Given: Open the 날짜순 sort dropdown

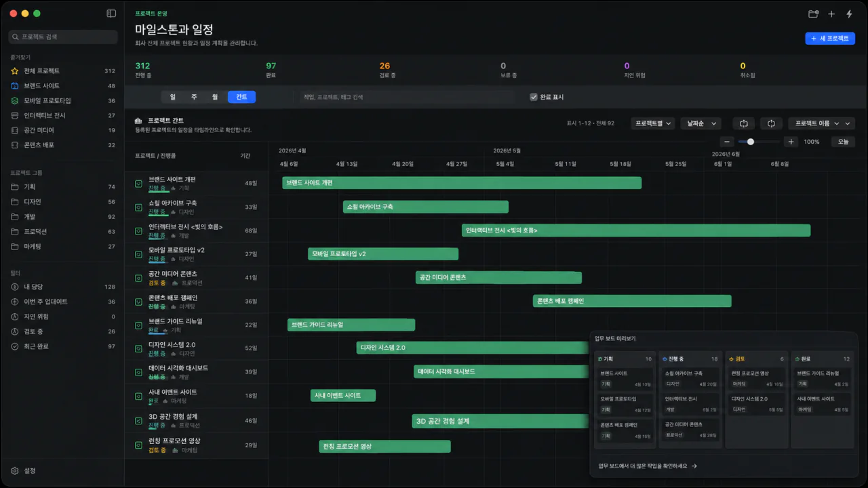Looking at the screenshot, I should tap(701, 123).
